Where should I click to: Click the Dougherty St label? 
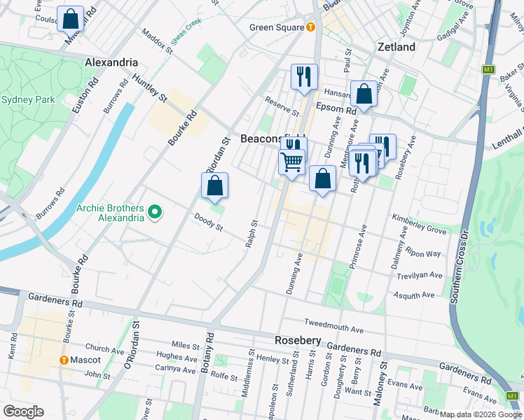pyautogui.click(x=340, y=377)
